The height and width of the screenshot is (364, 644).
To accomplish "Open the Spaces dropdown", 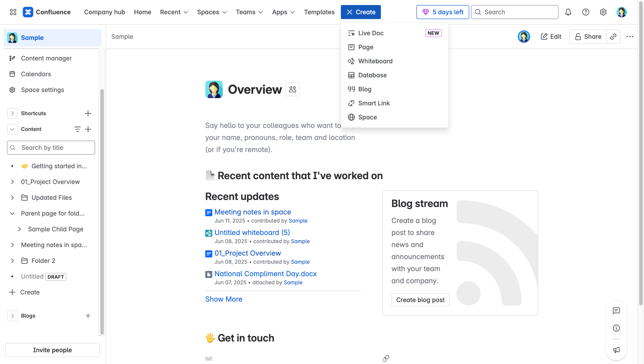I will [212, 12].
